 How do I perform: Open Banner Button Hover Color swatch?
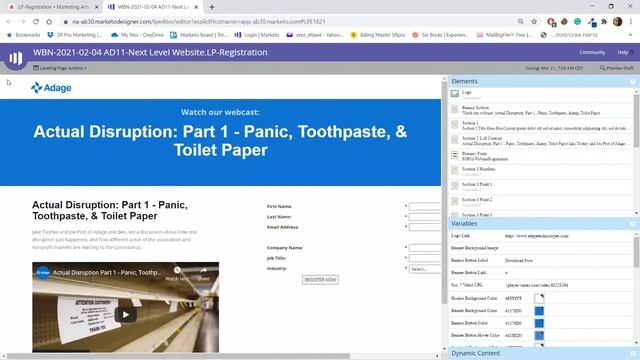(x=539, y=335)
